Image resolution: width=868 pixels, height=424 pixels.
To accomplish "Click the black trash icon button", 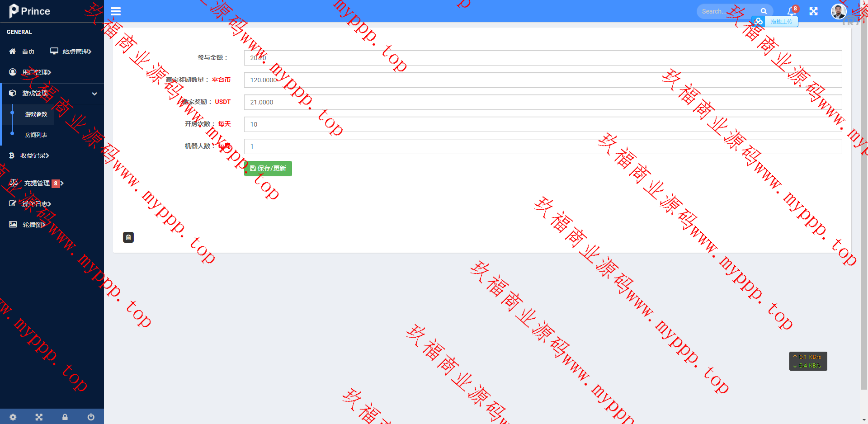I will click(x=128, y=237).
